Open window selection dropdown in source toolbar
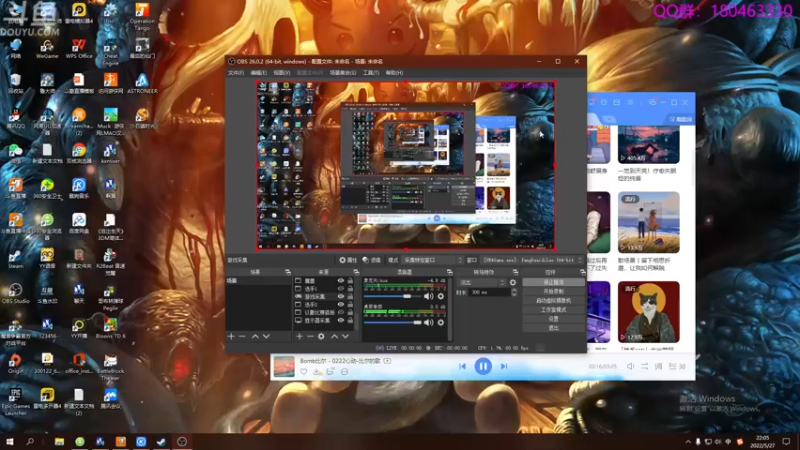The height and width of the screenshot is (450, 800). coord(533,260)
